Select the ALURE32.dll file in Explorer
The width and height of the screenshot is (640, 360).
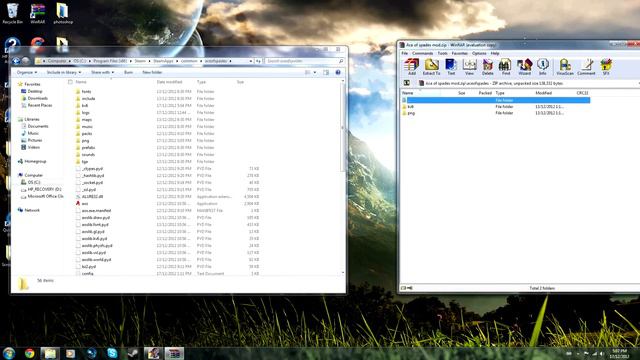pyautogui.click(x=92, y=196)
